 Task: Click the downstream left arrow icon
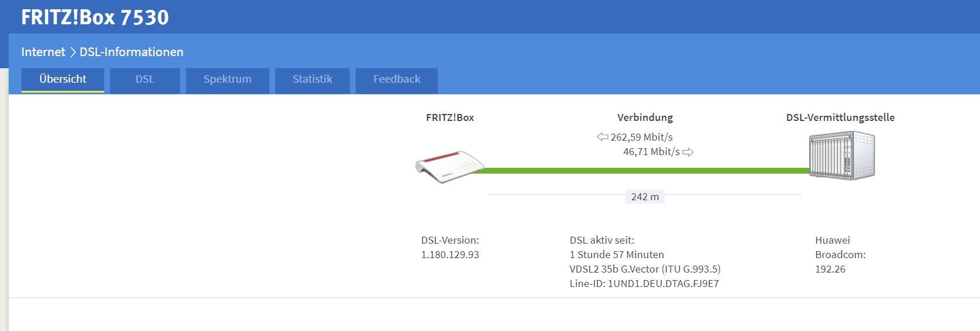coord(602,137)
